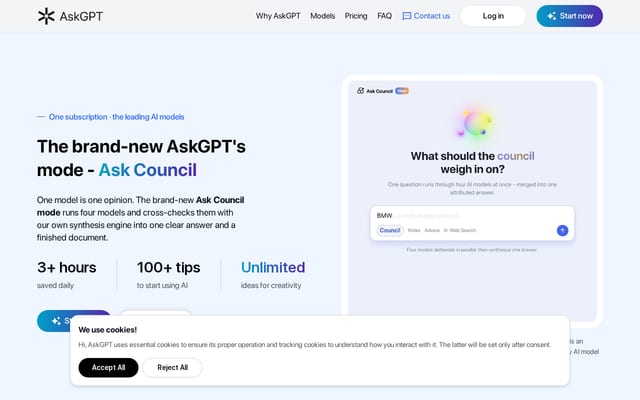This screenshot has height=400, width=640.
Task: Click the Start now button in header
Action: (x=569, y=16)
